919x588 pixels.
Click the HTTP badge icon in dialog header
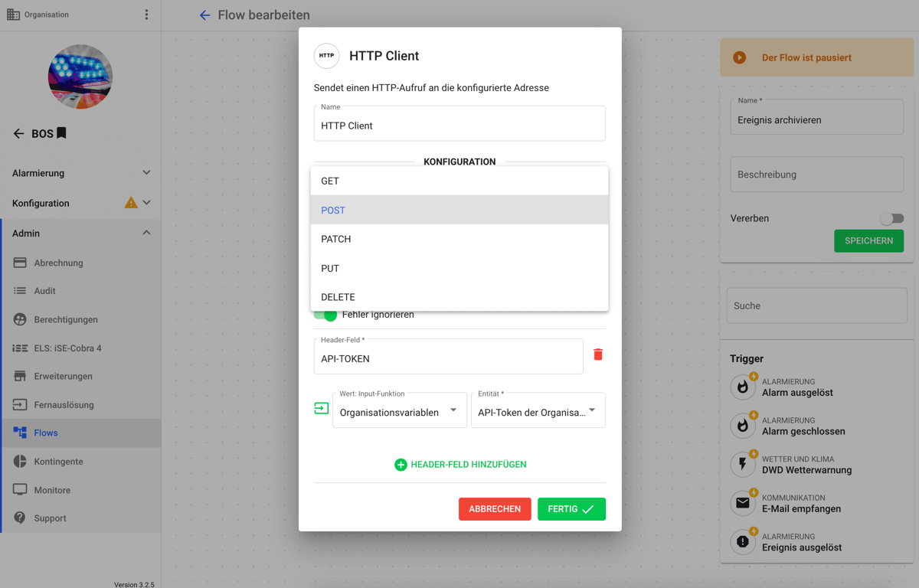[x=327, y=56]
